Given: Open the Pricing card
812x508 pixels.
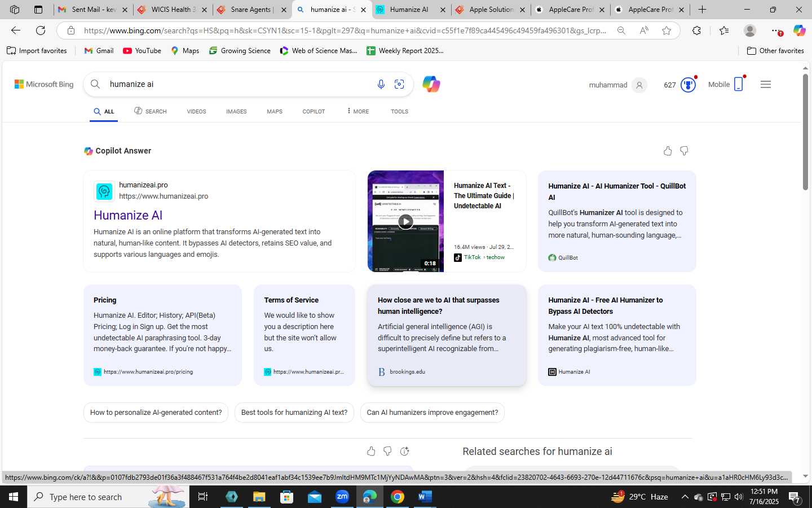Looking at the screenshot, I should click(x=162, y=335).
